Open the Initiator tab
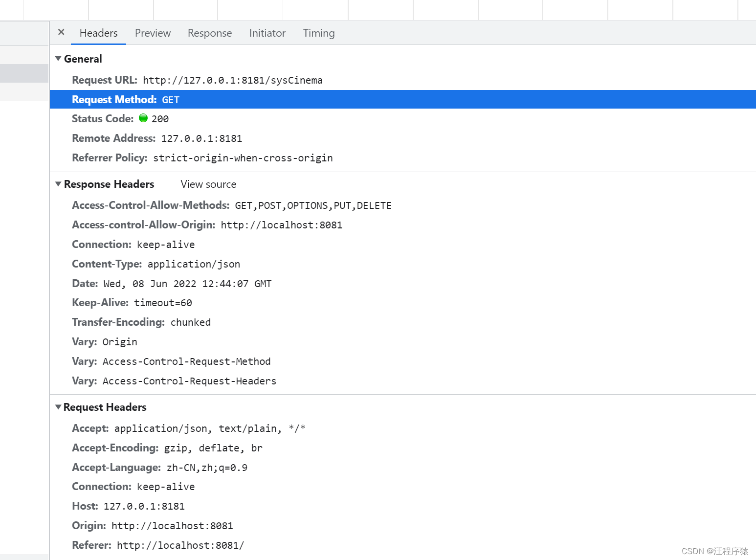Image resolution: width=756 pixels, height=560 pixels. [x=267, y=33]
